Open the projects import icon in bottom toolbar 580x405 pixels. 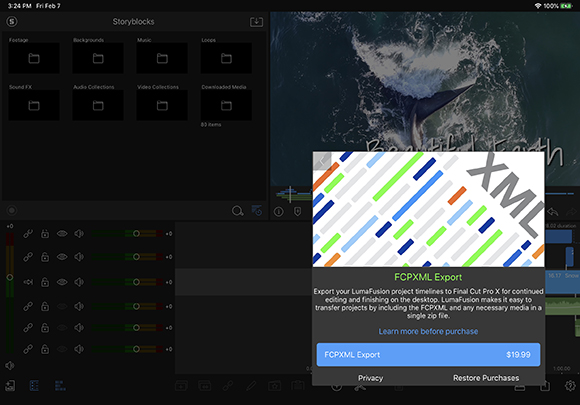point(10,386)
